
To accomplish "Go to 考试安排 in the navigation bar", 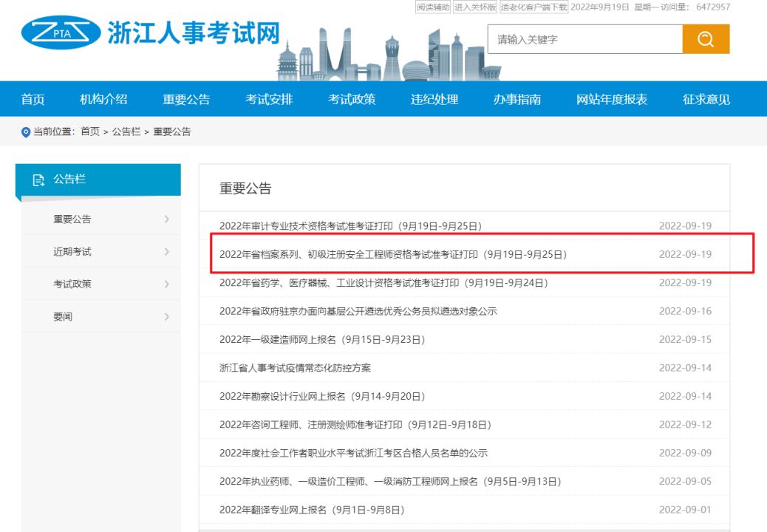I will pos(269,100).
